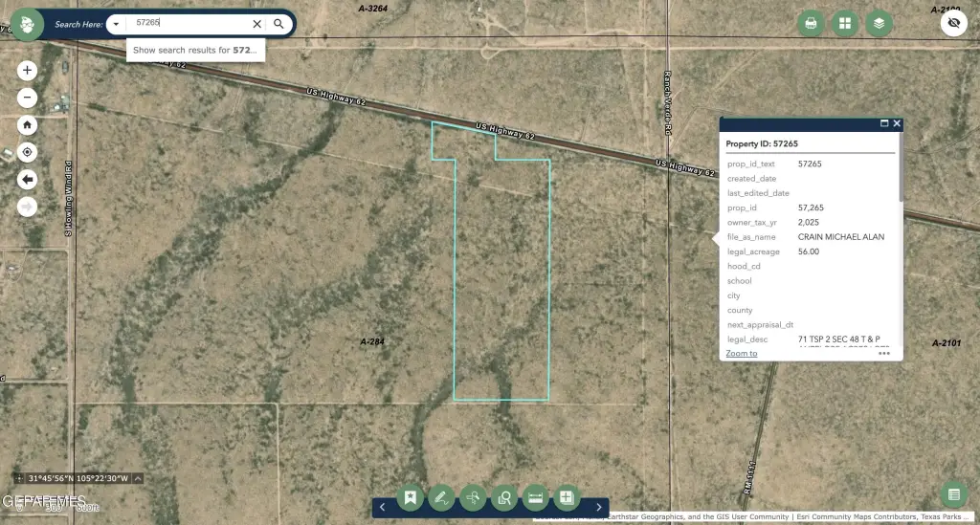Click the My Location target button
This screenshot has width=980, height=525.
point(27,152)
